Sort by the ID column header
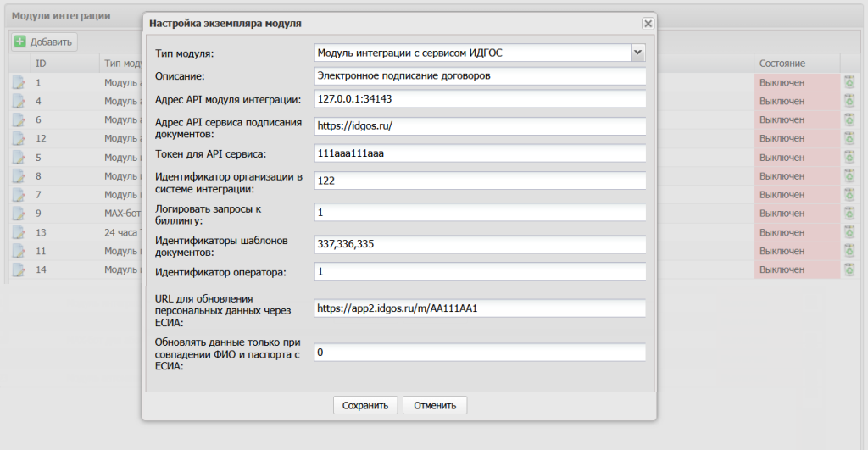Image resolution: width=868 pixels, height=450 pixels. 64,64
